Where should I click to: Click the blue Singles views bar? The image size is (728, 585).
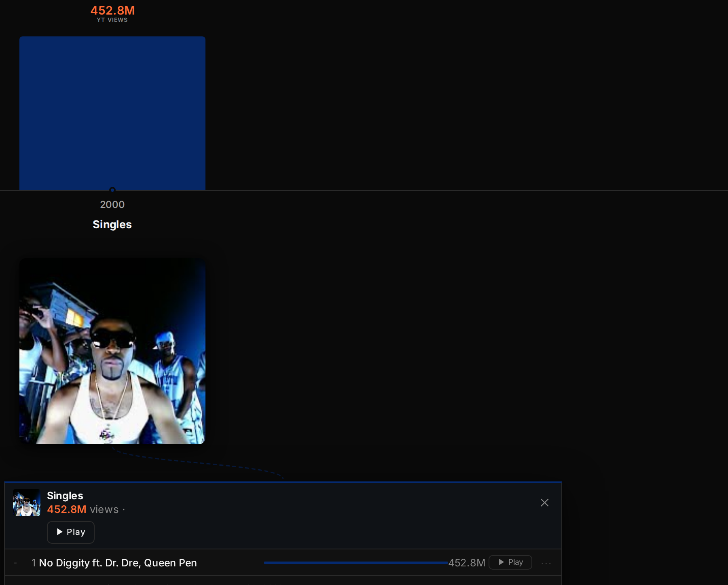(x=112, y=113)
